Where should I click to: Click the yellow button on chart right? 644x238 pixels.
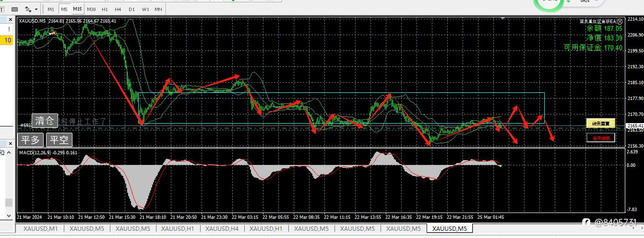pos(600,123)
